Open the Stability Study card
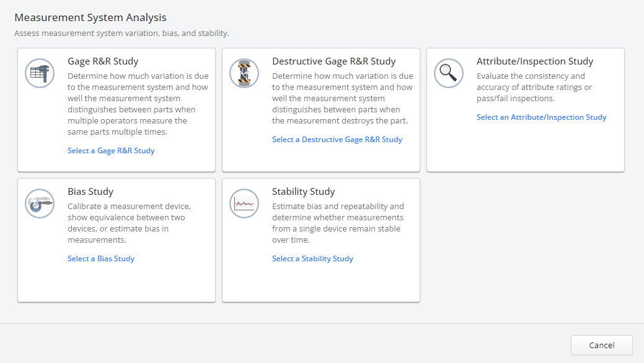The width and height of the screenshot is (644, 363). 320,240
